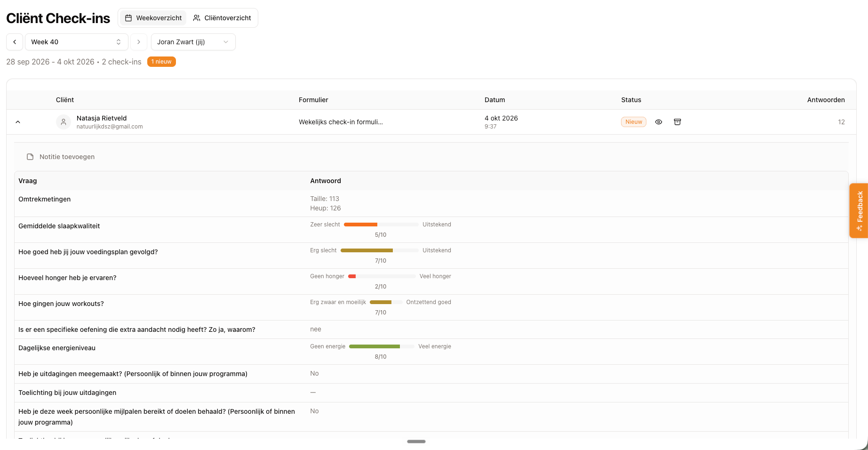This screenshot has width=868, height=450.
Task: Click the Cliënt column header
Action: point(65,100)
